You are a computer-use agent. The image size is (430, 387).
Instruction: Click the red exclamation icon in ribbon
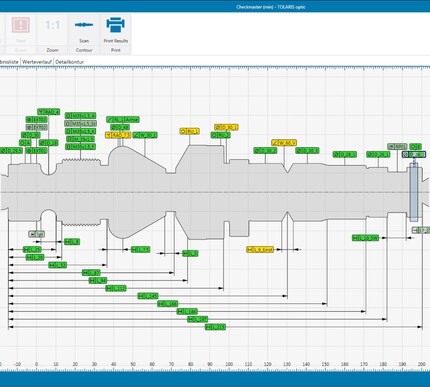(x=21, y=25)
